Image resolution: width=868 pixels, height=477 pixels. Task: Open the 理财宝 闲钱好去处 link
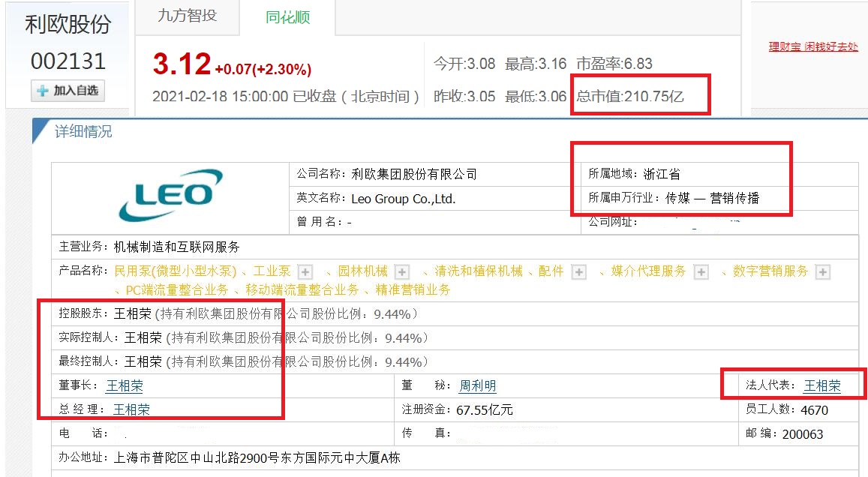coord(813,46)
